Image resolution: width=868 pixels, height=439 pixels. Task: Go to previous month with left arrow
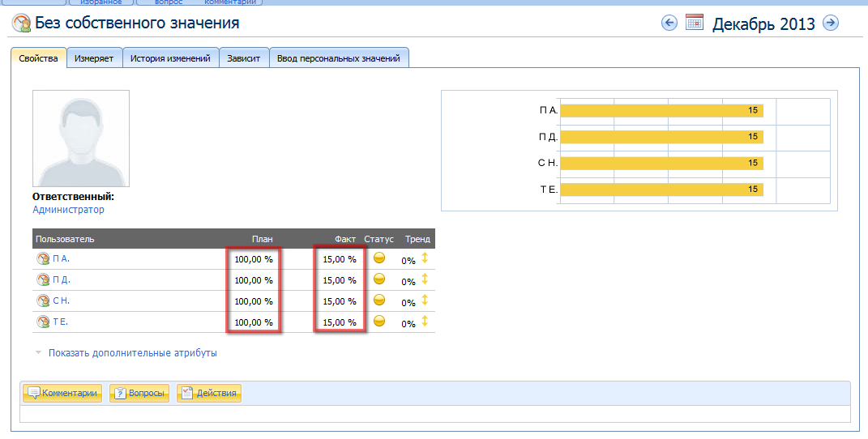coord(669,23)
